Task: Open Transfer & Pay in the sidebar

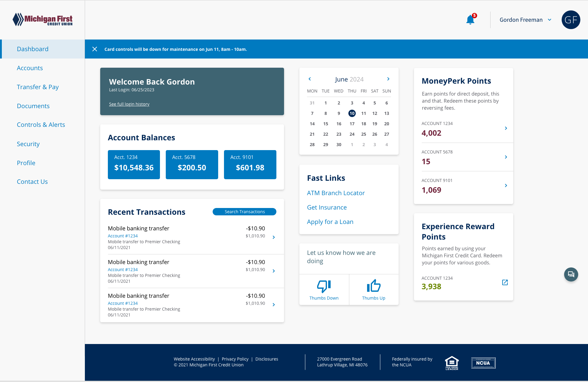Action: pyautogui.click(x=38, y=87)
